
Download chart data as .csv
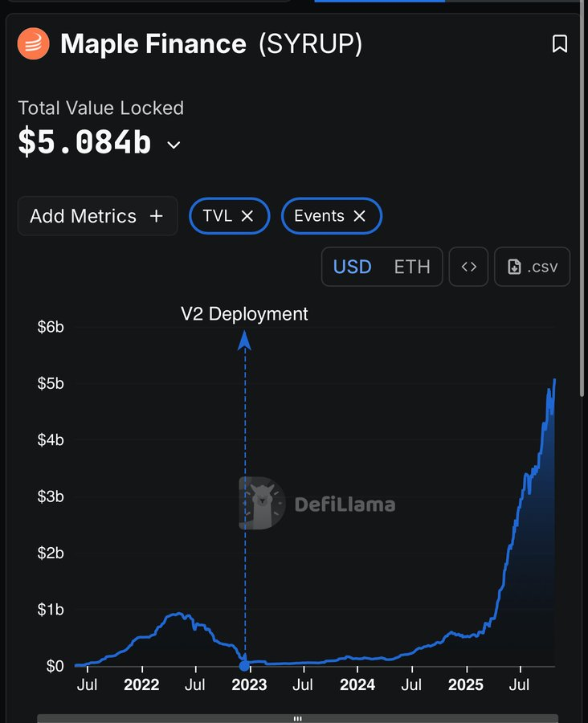click(533, 267)
